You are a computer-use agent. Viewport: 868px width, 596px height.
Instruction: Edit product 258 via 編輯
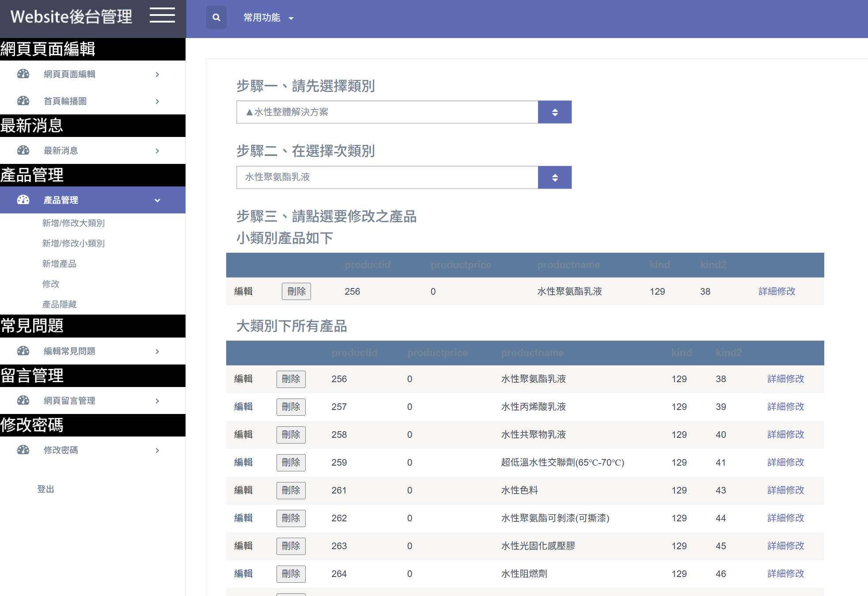243,434
